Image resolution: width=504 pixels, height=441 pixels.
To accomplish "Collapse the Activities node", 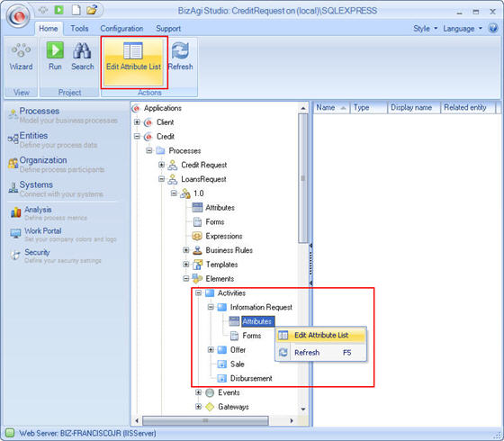I will pyautogui.click(x=199, y=292).
